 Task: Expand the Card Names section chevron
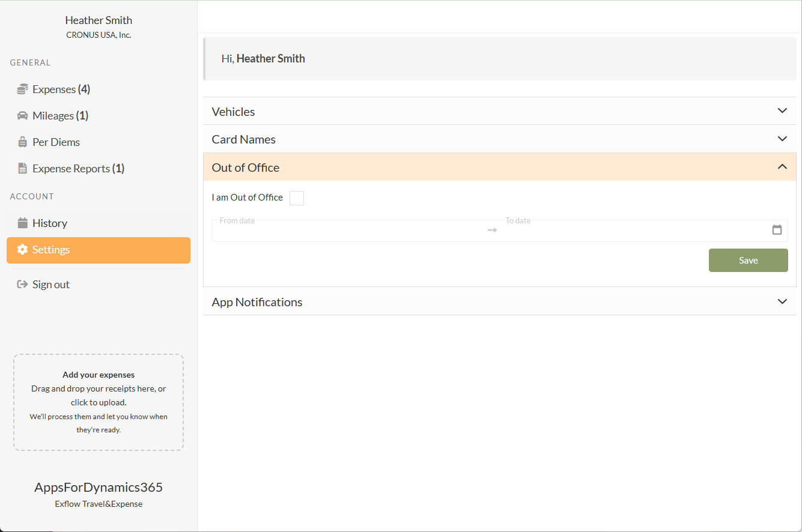[782, 139]
